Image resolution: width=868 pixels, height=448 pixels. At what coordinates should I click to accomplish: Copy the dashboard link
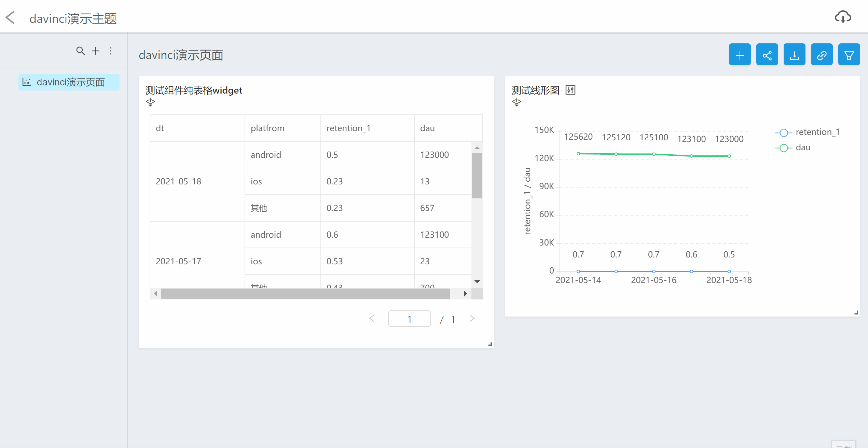(822, 54)
